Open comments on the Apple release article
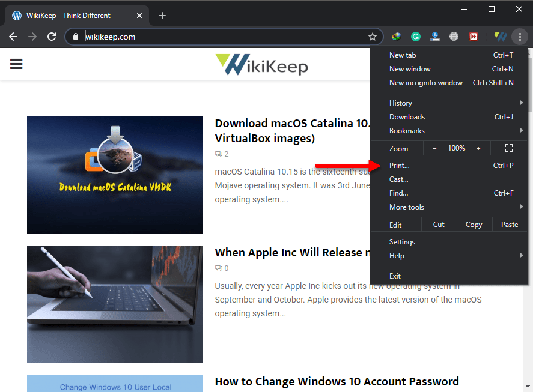 pos(222,268)
